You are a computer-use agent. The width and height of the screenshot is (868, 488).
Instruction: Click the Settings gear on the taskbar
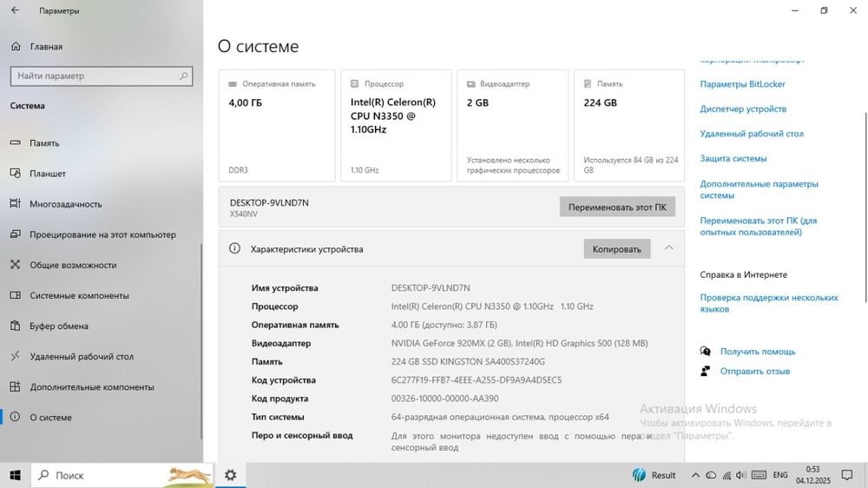[230, 475]
